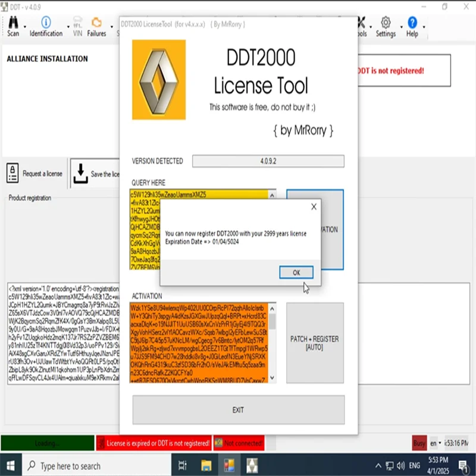Click the Request a license icon
The width and height of the screenshot is (476, 476).
[x=12, y=173]
